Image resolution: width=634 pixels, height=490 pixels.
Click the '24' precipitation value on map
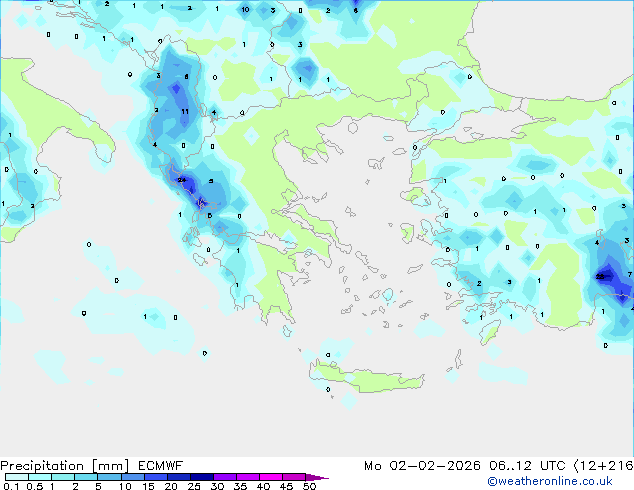[182, 180]
